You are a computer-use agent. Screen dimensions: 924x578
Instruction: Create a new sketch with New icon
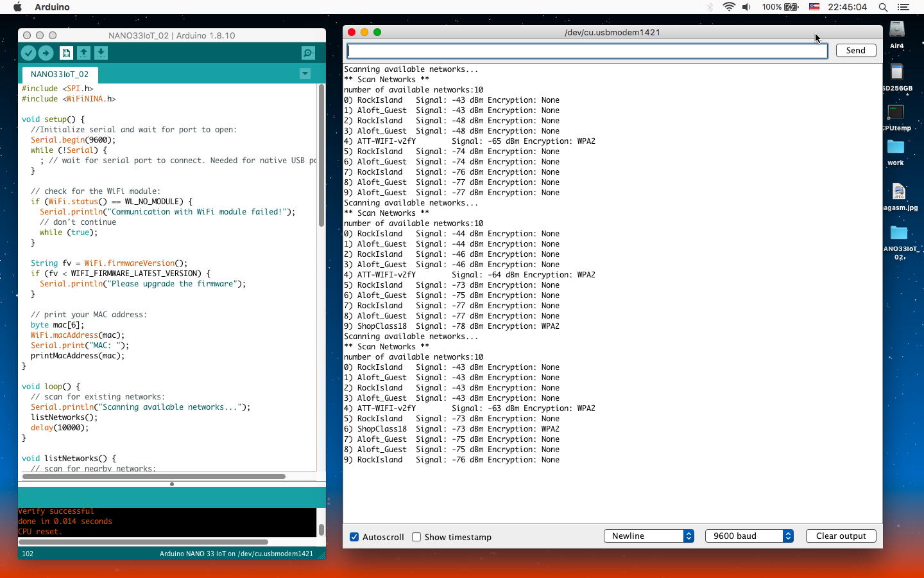click(x=66, y=53)
